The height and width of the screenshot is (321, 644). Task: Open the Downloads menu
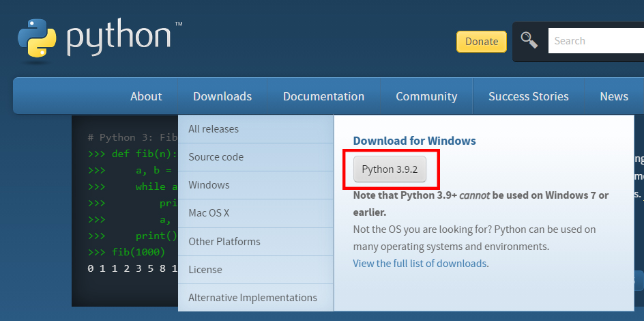click(x=222, y=96)
